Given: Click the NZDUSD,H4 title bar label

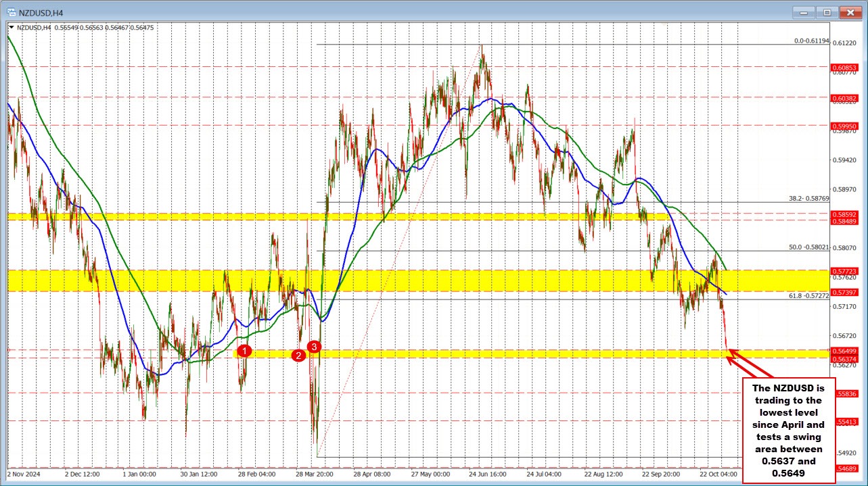Looking at the screenshot, I should click(x=40, y=12).
